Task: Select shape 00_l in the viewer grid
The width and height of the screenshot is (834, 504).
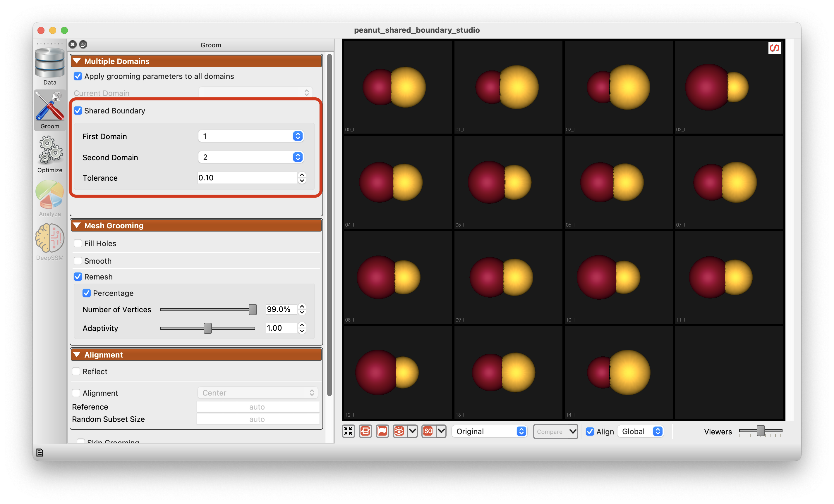Action: [x=398, y=87]
